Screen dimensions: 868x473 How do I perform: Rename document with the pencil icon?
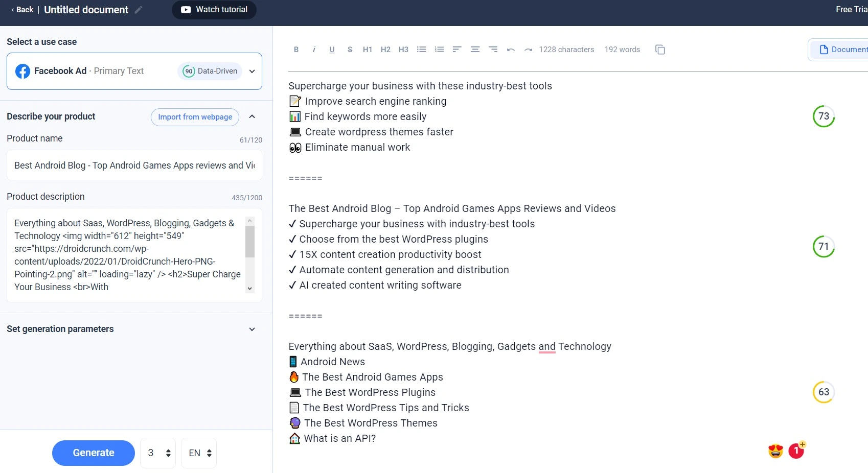tap(138, 10)
